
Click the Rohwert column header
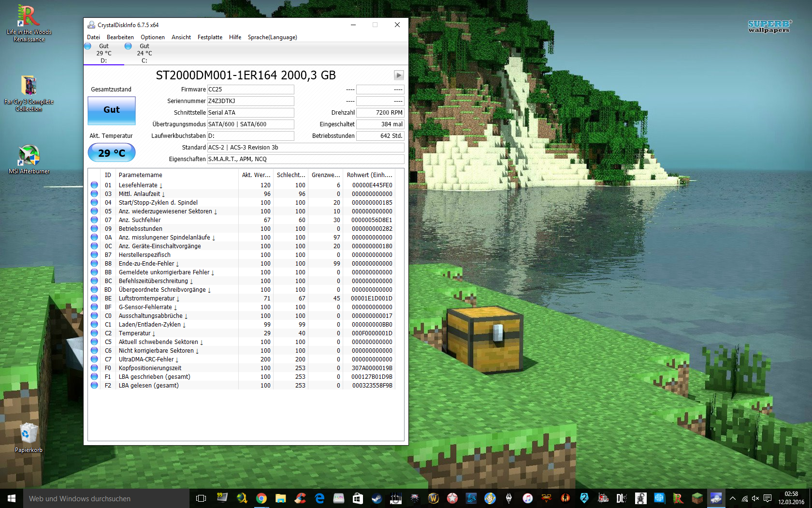[369, 175]
